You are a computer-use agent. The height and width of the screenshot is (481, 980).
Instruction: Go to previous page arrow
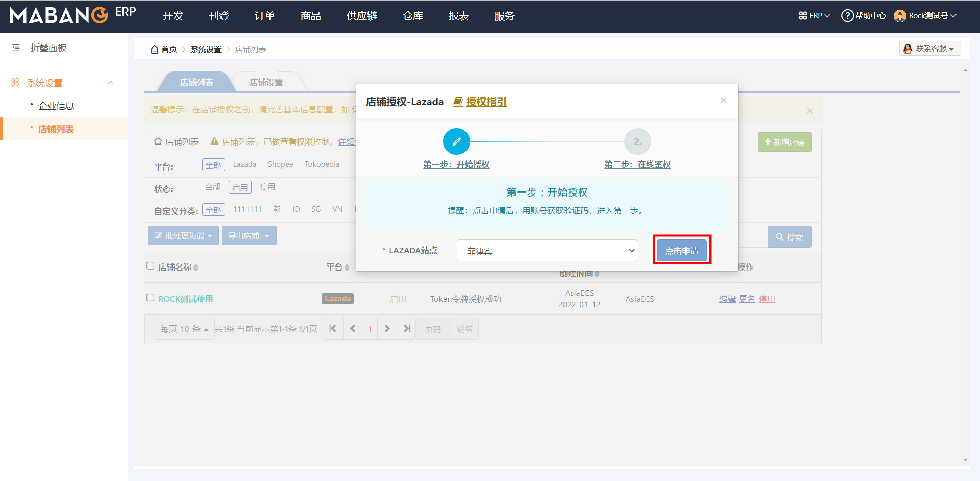(x=353, y=329)
